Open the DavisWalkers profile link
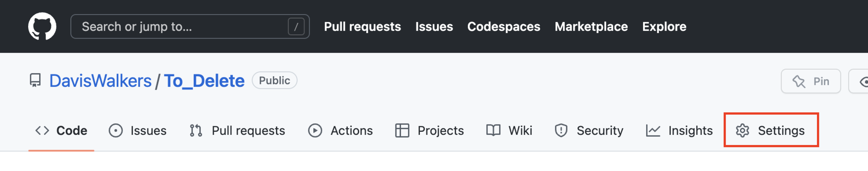 pyautogui.click(x=100, y=81)
